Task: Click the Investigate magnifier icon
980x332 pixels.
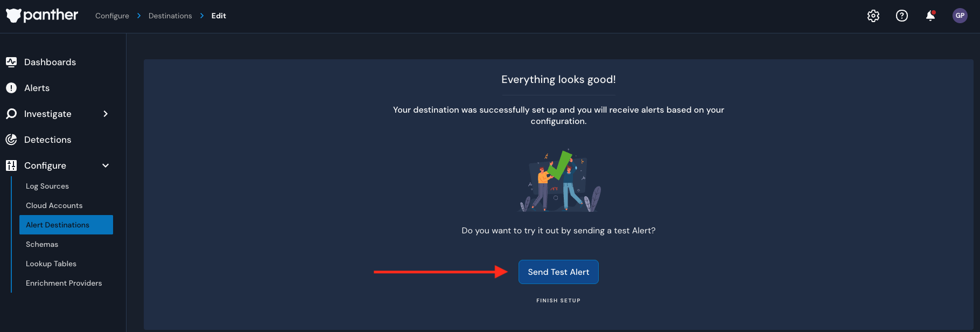Action: pyautogui.click(x=11, y=114)
